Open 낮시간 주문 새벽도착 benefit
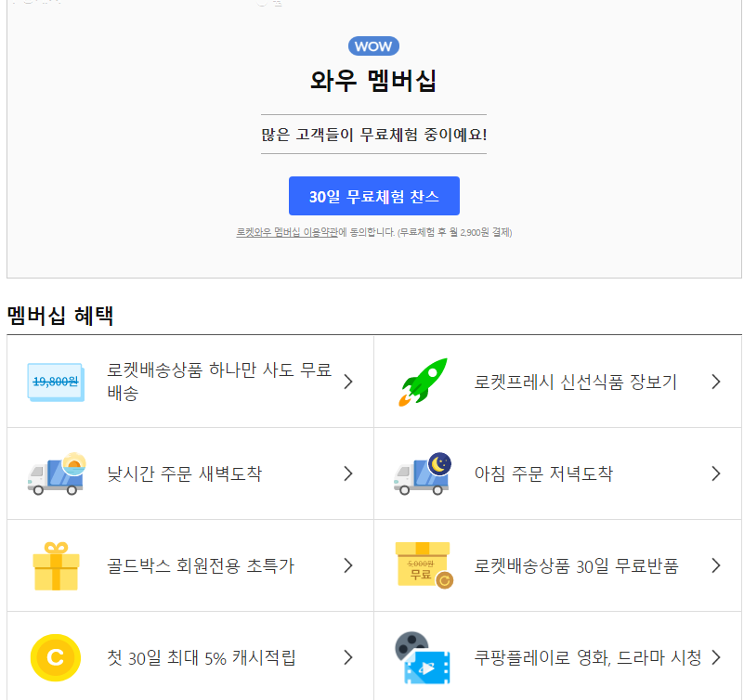 pyautogui.click(x=190, y=473)
